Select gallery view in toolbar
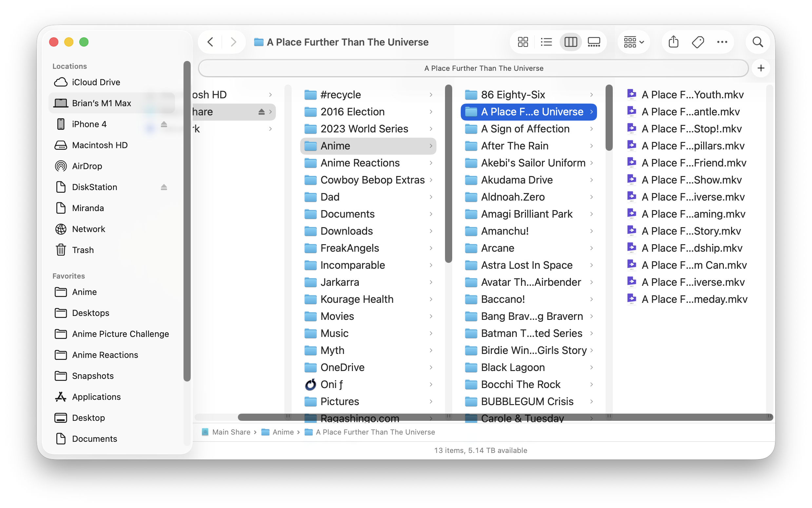The width and height of the screenshot is (812, 508). [594, 42]
